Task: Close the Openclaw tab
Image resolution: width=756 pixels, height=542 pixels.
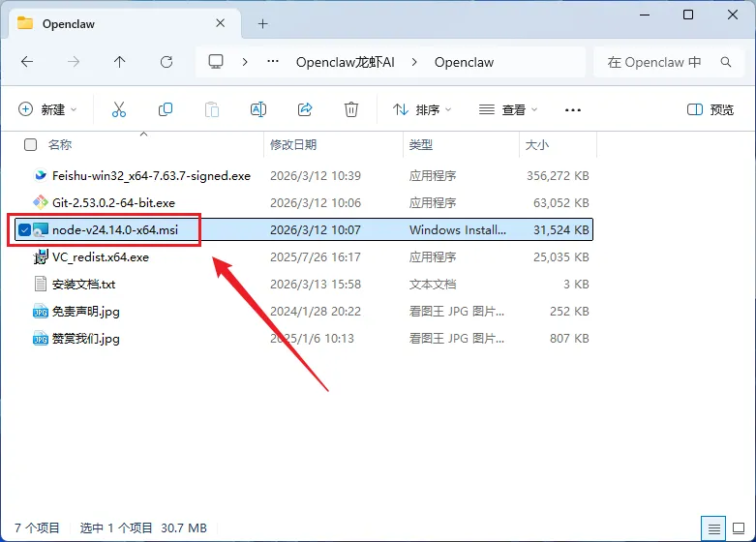Action: click(x=221, y=23)
